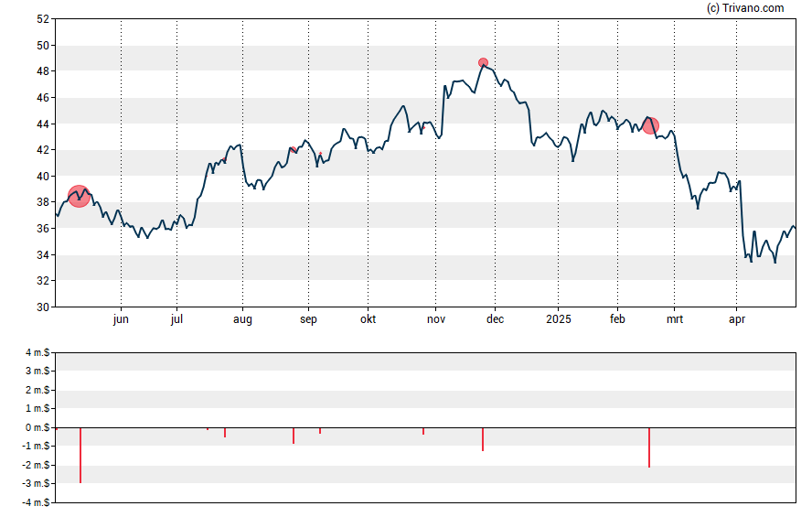This screenshot has height=517, width=812.
Task: Click the '40' price axis label
Action: click(43, 176)
